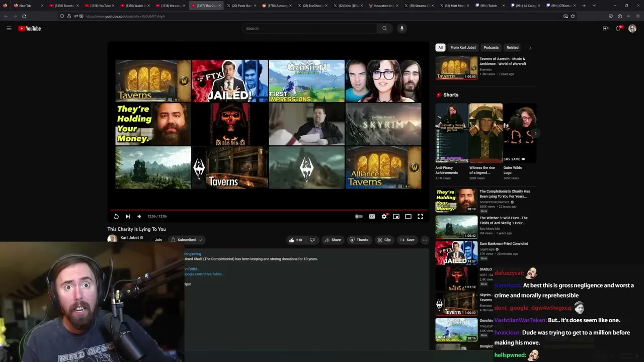644x362 pixels.
Task: Bookmark this page with the star icon
Action: point(573,16)
